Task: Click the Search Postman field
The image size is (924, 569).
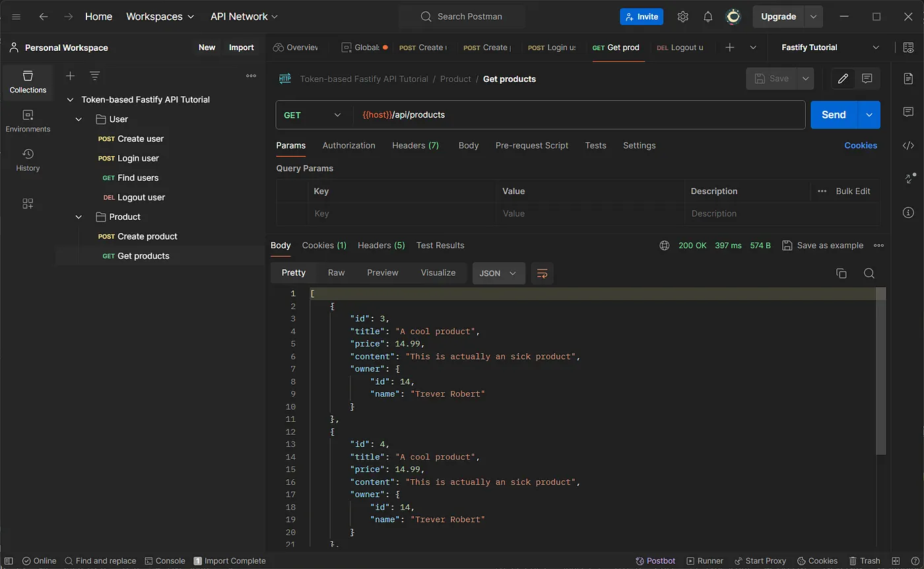Action: [462, 17]
